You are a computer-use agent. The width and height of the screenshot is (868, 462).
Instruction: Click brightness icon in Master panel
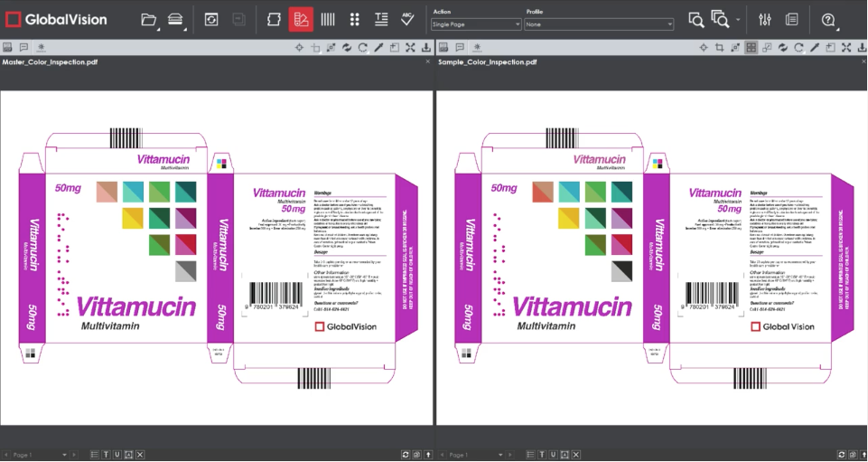[x=41, y=48]
